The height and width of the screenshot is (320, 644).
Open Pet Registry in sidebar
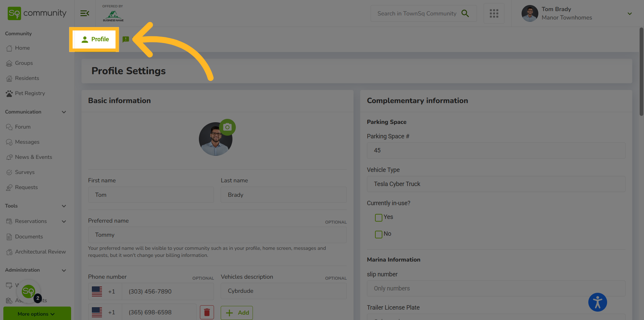pyautogui.click(x=30, y=93)
